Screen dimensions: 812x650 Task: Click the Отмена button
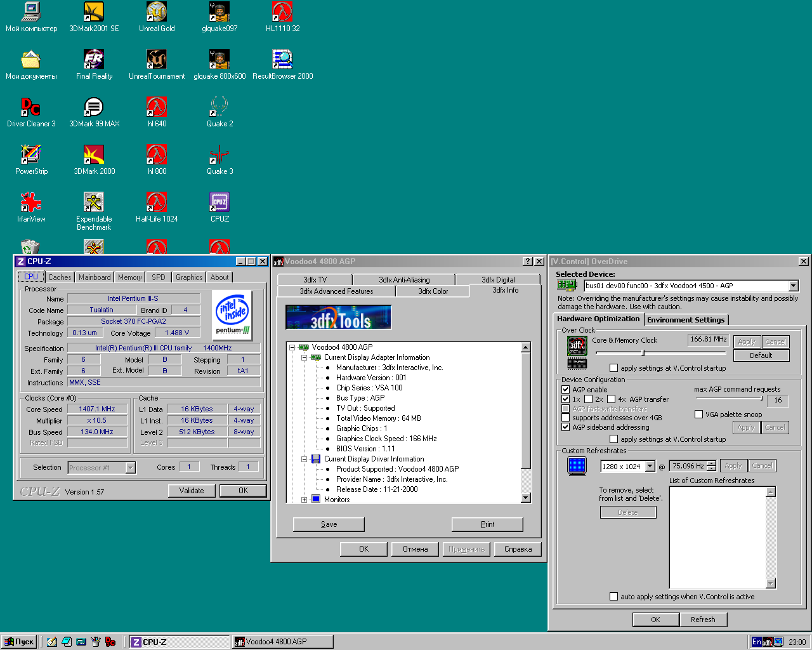(x=415, y=549)
